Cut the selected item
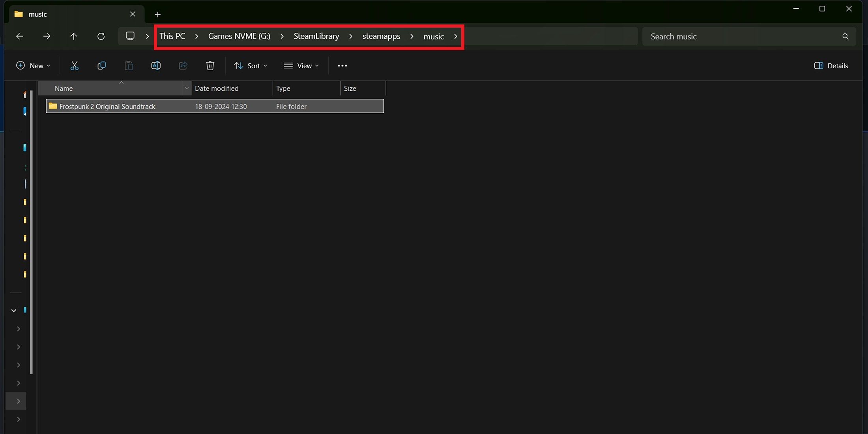868x434 pixels. [74, 65]
